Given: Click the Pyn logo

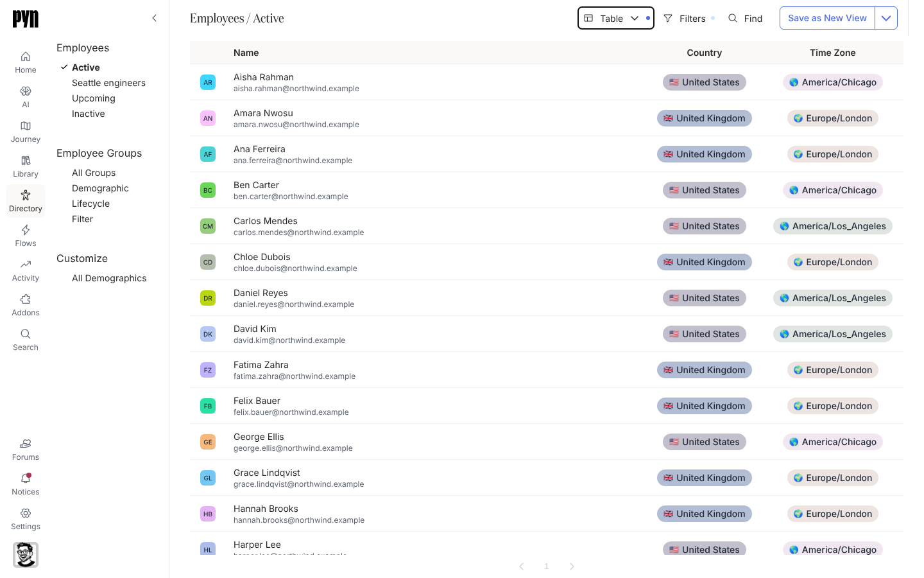Looking at the screenshot, I should point(26,19).
